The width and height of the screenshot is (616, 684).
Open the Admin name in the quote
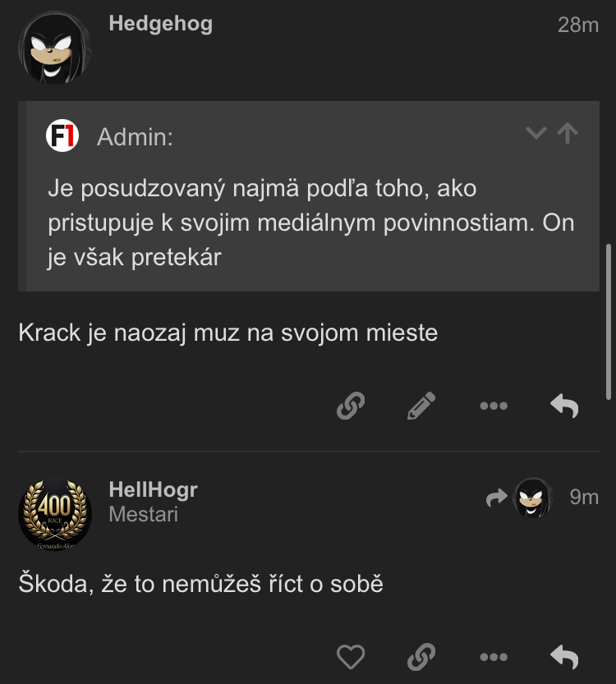point(135,137)
